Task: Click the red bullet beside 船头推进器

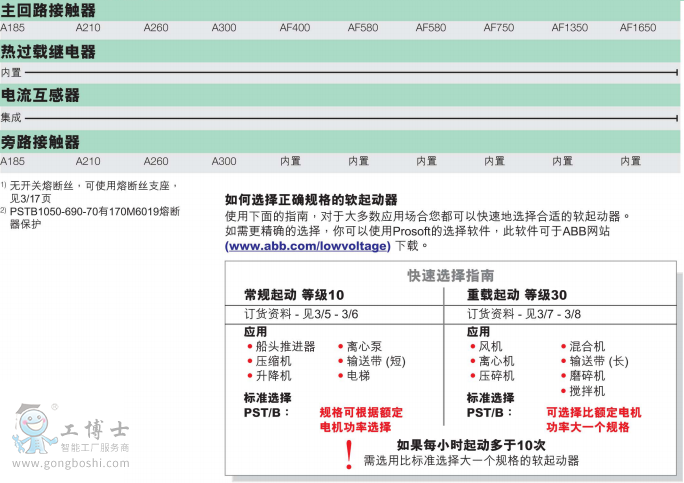Action: (x=250, y=347)
